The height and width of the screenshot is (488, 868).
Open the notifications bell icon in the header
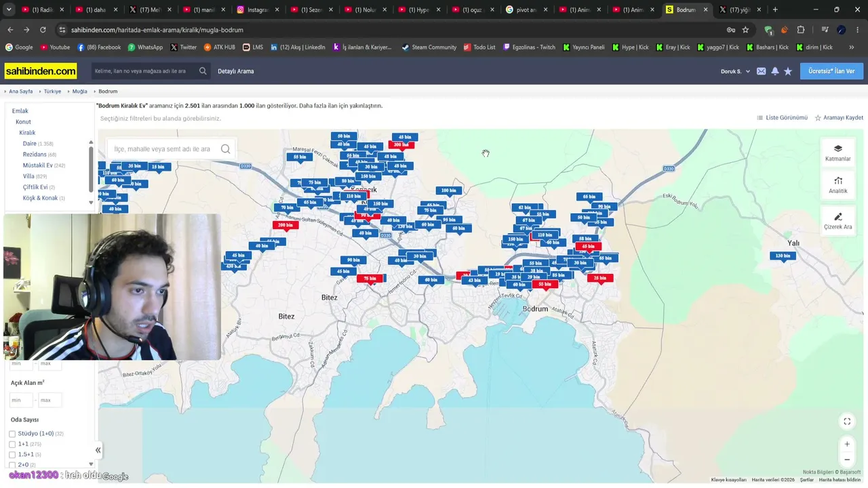(x=775, y=71)
